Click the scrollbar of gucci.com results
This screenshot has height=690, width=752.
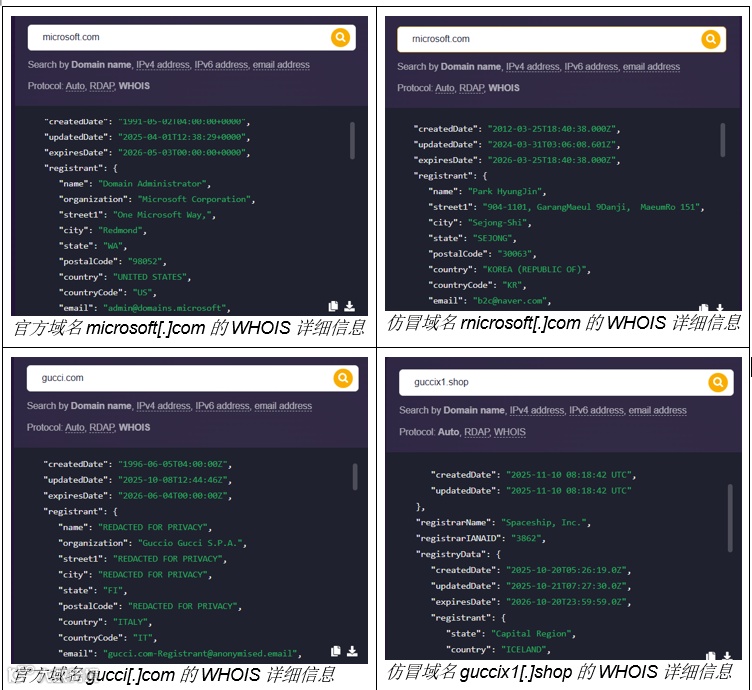[x=355, y=476]
